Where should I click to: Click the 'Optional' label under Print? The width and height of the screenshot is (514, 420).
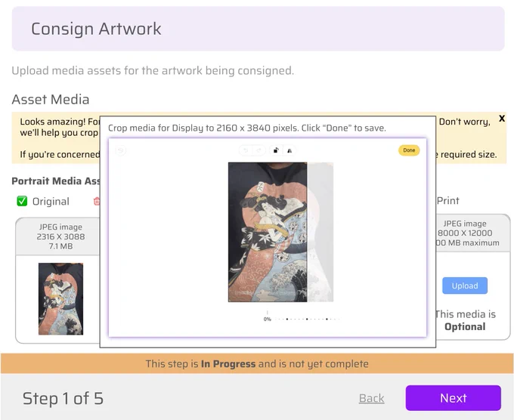point(465,326)
